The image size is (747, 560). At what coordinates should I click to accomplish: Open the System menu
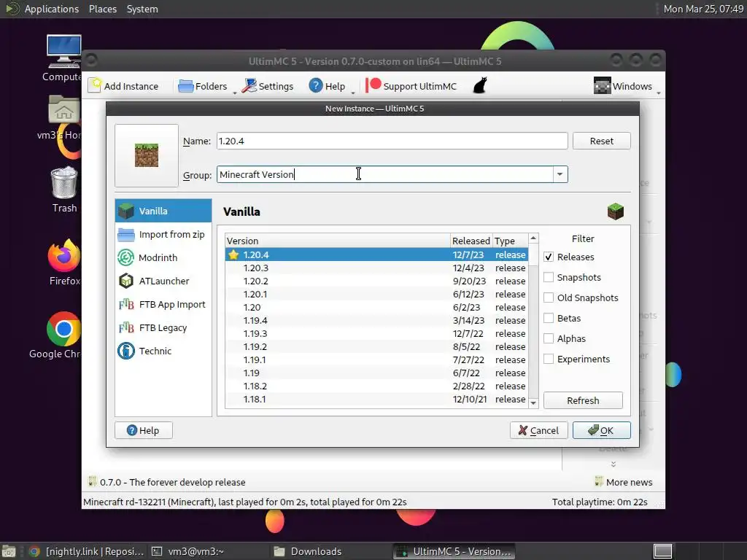142,9
